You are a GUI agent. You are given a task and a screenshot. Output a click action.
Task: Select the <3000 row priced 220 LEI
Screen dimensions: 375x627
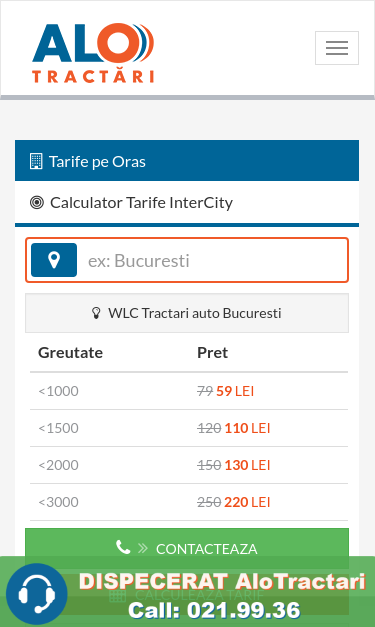click(x=189, y=502)
